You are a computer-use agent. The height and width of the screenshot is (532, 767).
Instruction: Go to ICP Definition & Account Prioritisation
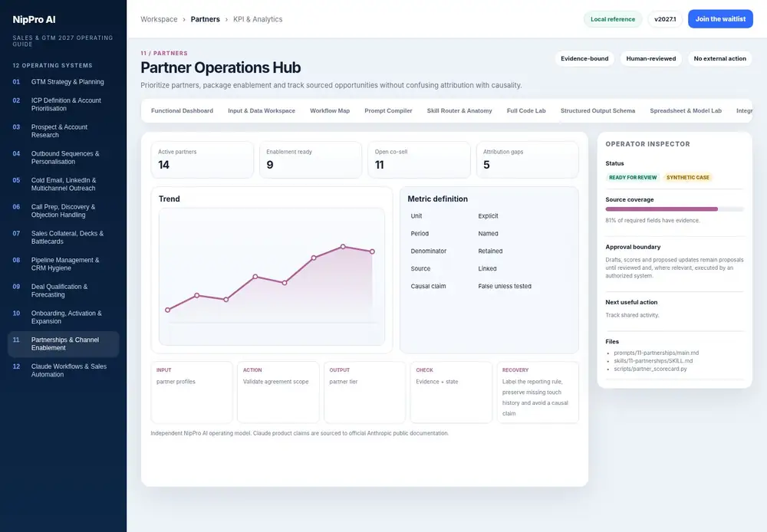tap(63, 104)
